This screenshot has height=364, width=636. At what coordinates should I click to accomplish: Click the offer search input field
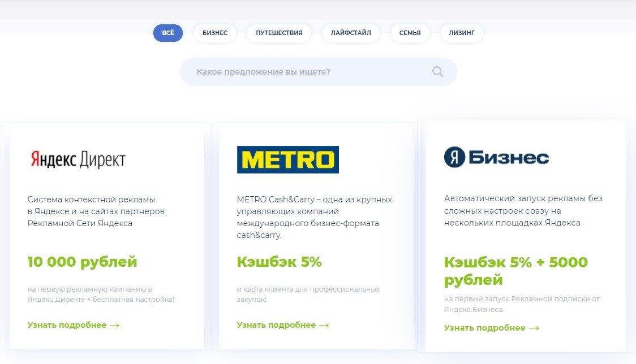pos(319,72)
